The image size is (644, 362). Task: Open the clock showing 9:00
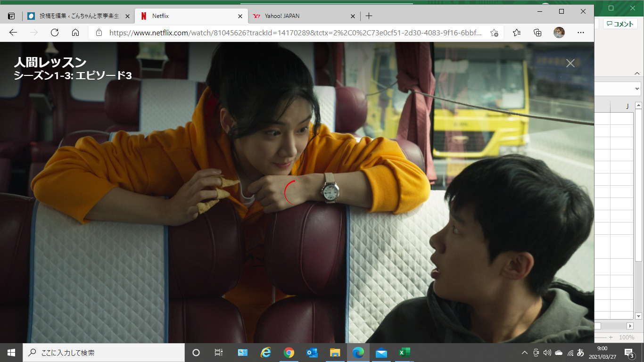[602, 353]
